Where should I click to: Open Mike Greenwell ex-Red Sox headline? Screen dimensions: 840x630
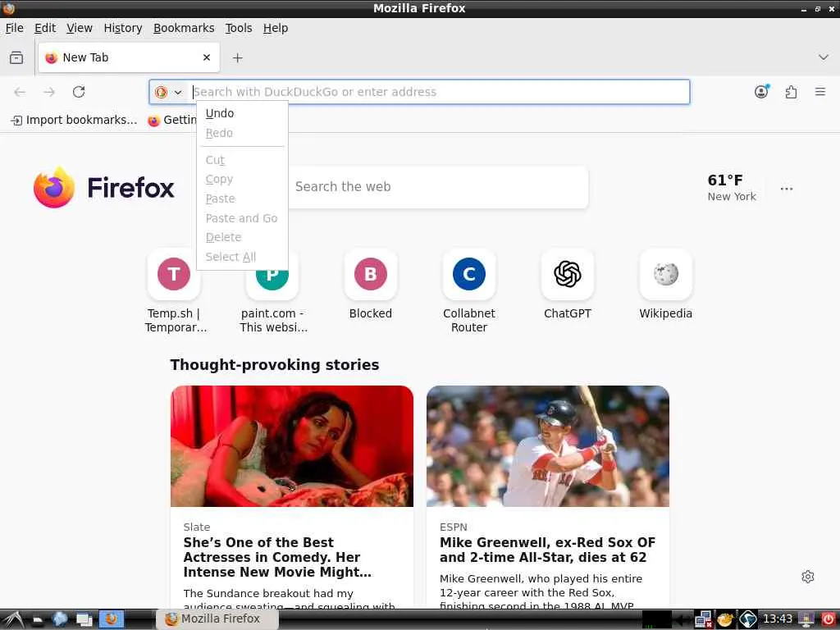(547, 550)
